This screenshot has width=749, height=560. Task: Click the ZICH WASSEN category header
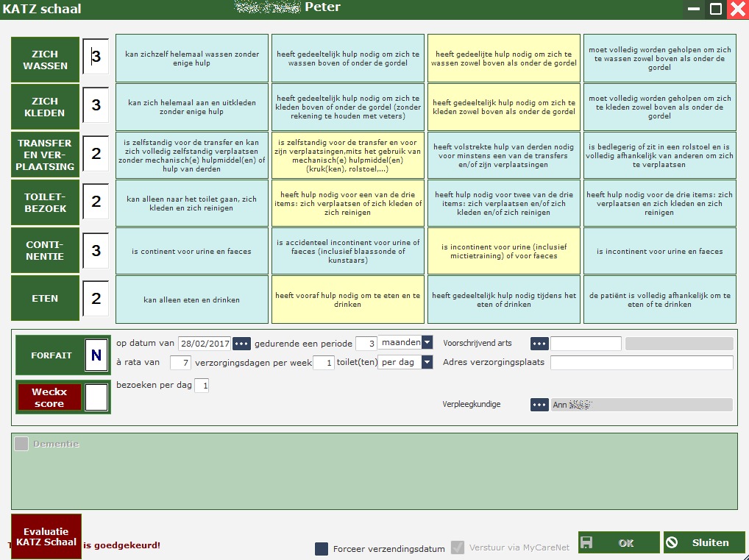46,60
